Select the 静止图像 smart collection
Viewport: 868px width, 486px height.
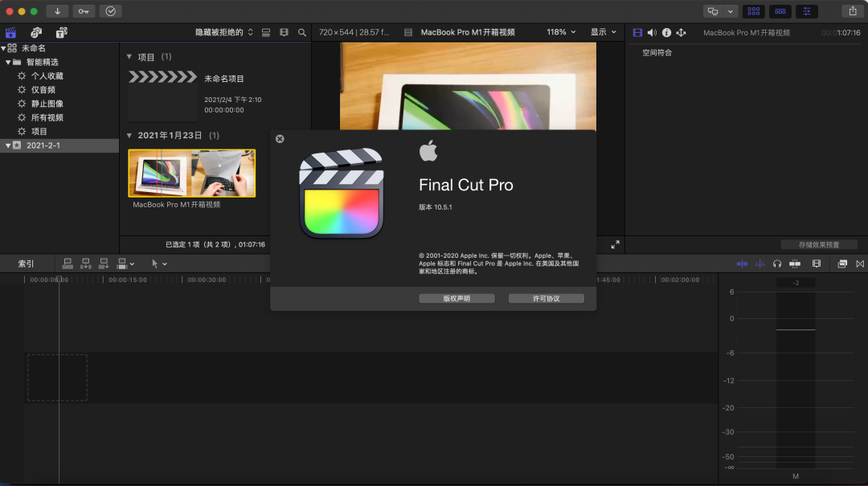click(47, 104)
